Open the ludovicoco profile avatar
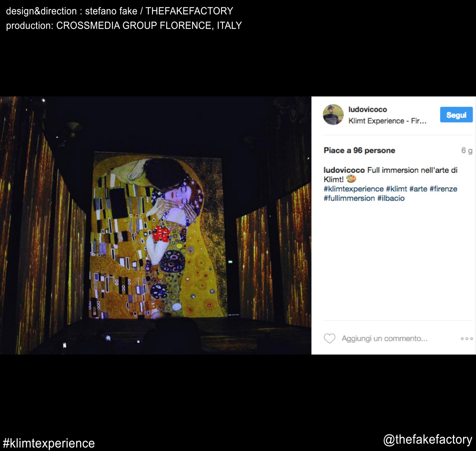 pyautogui.click(x=333, y=115)
